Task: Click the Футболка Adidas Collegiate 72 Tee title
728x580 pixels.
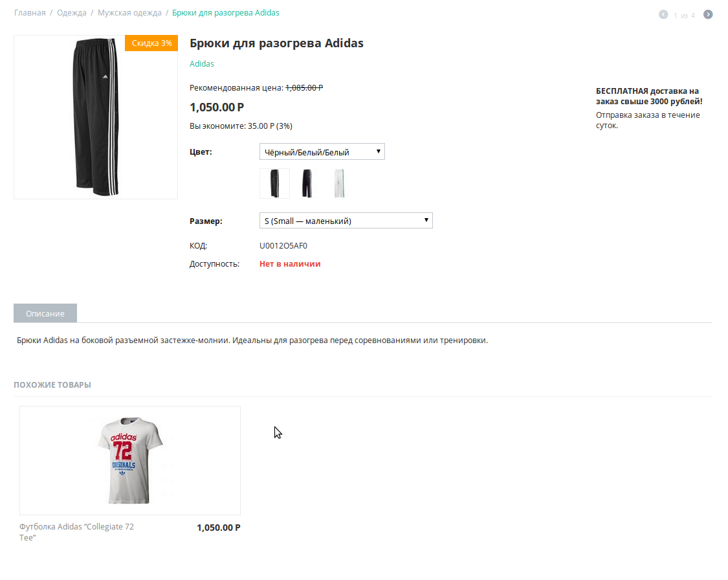Action: tap(76, 531)
